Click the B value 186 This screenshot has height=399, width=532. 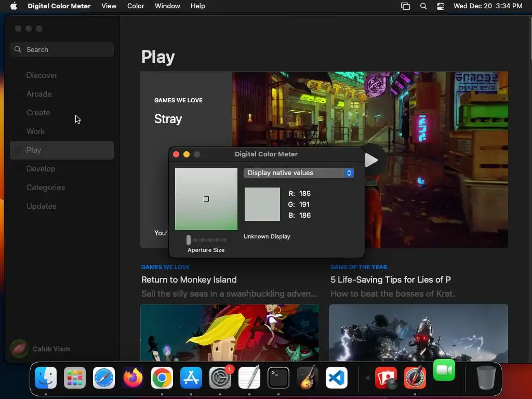coord(304,215)
